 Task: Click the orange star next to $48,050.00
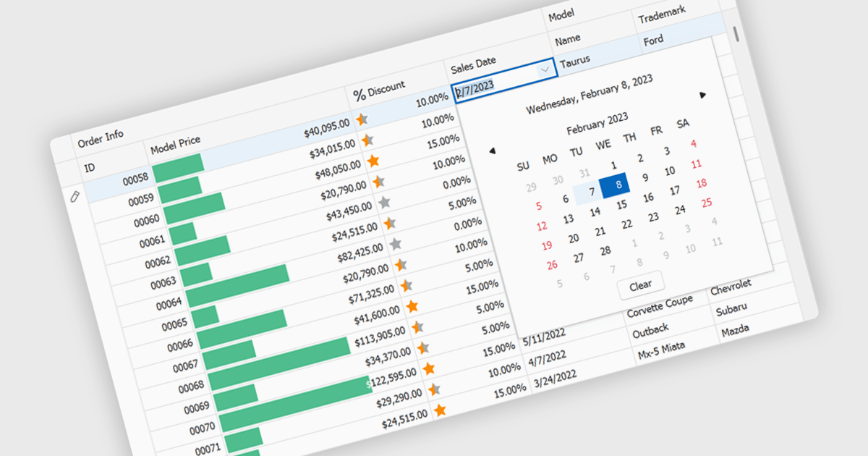coord(373,161)
